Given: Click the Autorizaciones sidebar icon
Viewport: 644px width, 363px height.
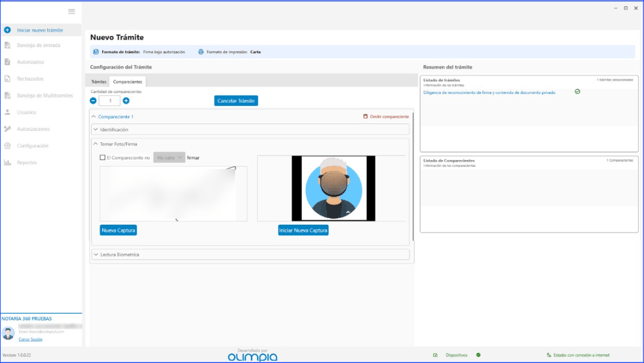Looking at the screenshot, I should 7,129.
